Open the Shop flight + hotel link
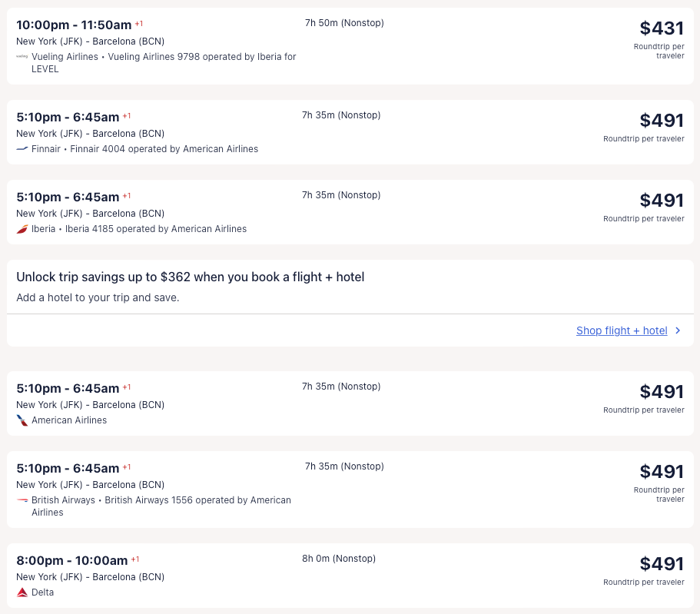The image size is (700, 614). point(622,330)
